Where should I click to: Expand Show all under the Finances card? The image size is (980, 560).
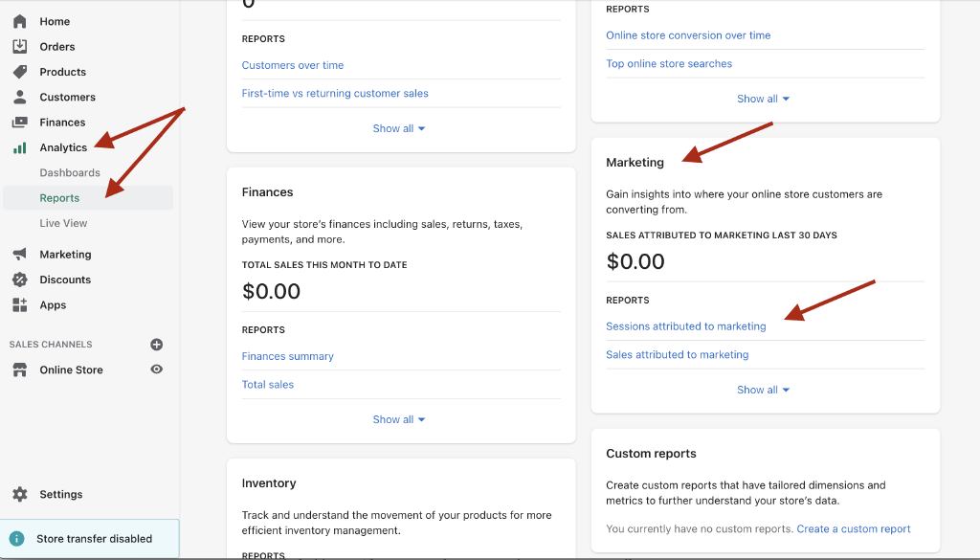tap(392, 418)
